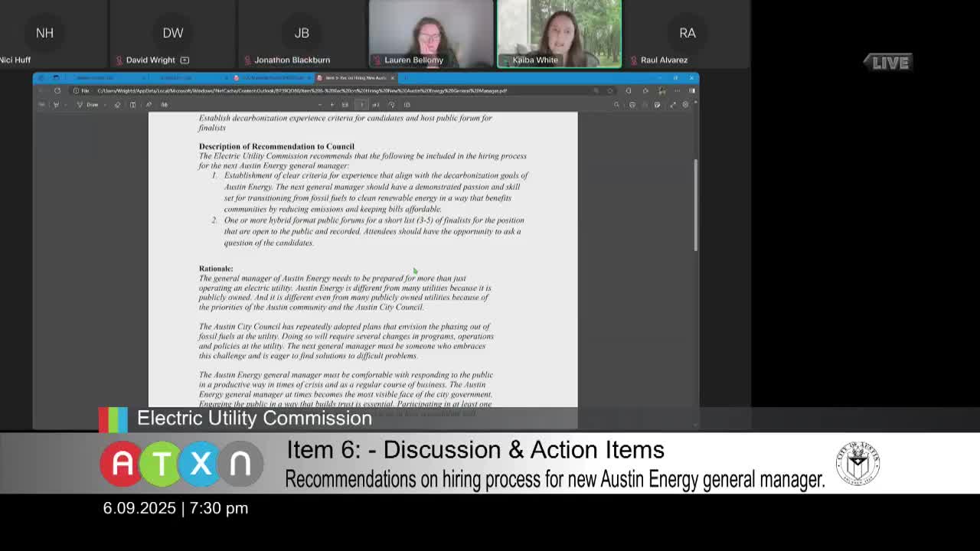The image size is (980, 551).
Task: Zoom in with the plus button
Action: click(332, 105)
